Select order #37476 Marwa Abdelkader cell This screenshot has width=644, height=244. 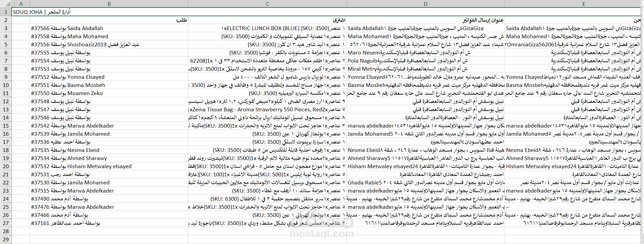(109, 207)
